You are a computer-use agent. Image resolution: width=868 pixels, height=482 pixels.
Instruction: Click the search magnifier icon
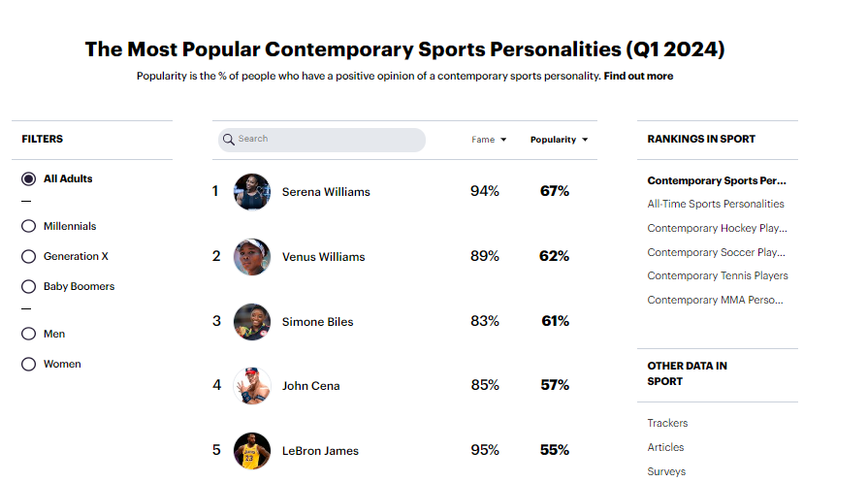(229, 140)
